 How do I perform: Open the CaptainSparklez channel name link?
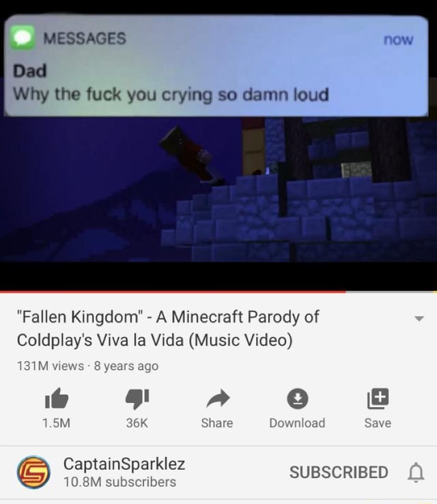point(124,464)
